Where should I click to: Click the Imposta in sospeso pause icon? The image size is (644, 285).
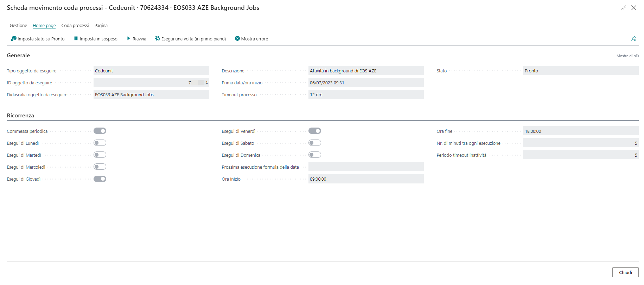76,39
